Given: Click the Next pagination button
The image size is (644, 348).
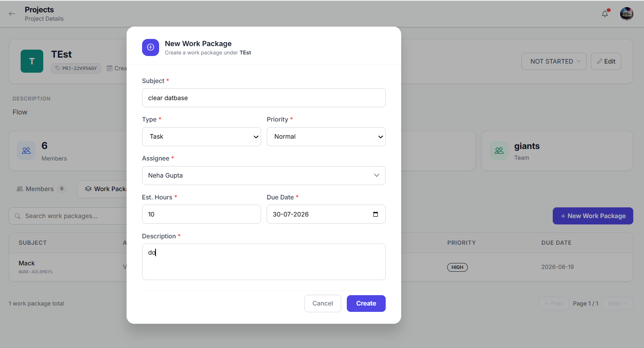Looking at the screenshot, I should [x=617, y=304].
